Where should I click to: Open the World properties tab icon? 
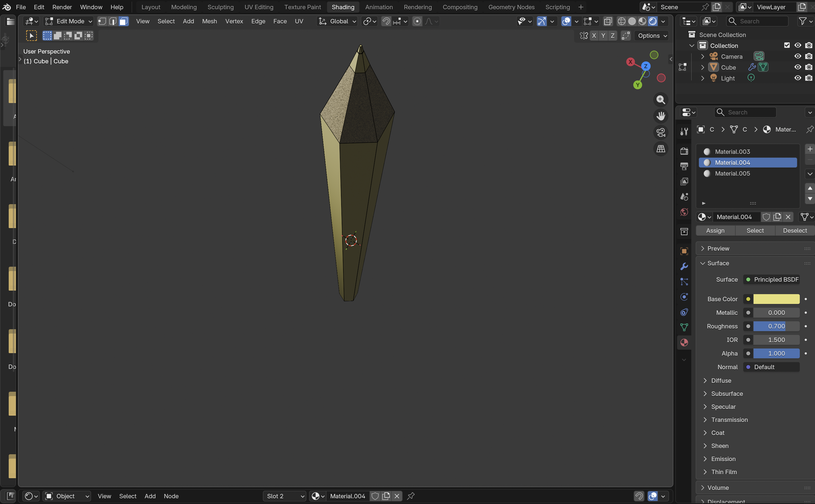[x=684, y=212]
